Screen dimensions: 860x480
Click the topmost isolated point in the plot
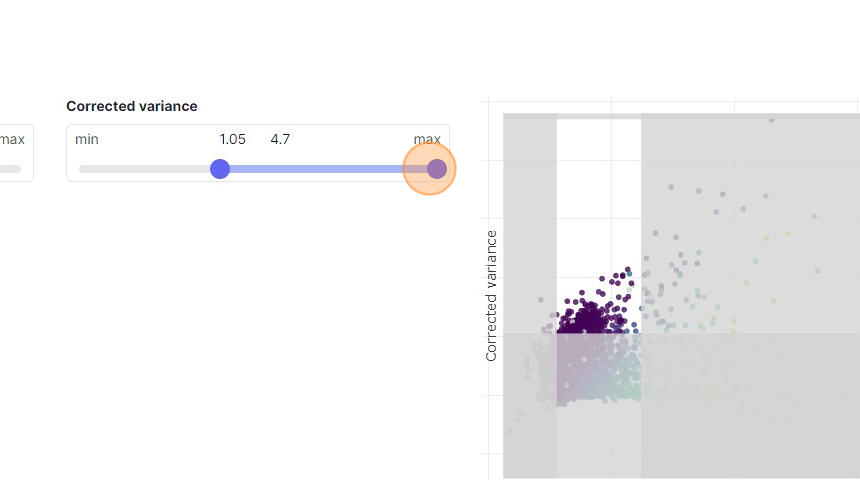(771, 120)
